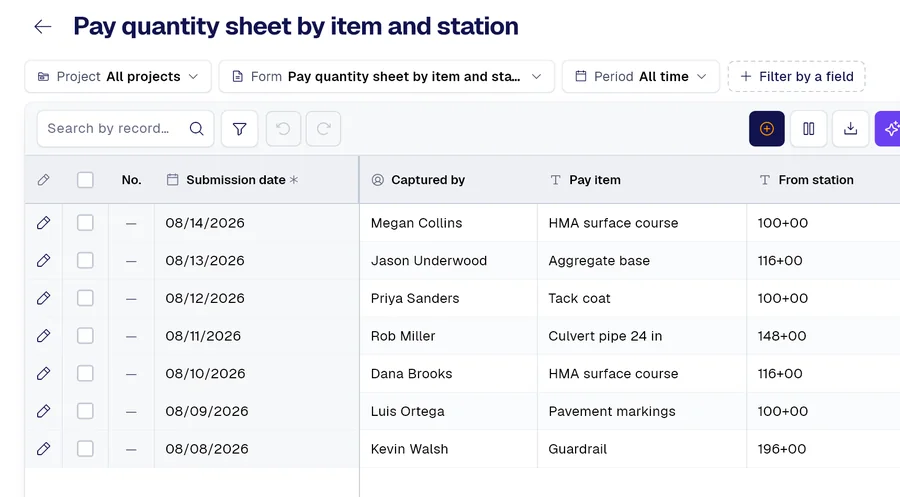Edit the 08/12/2026 record pencil
Screen dimensions: 900x497
coord(44,298)
